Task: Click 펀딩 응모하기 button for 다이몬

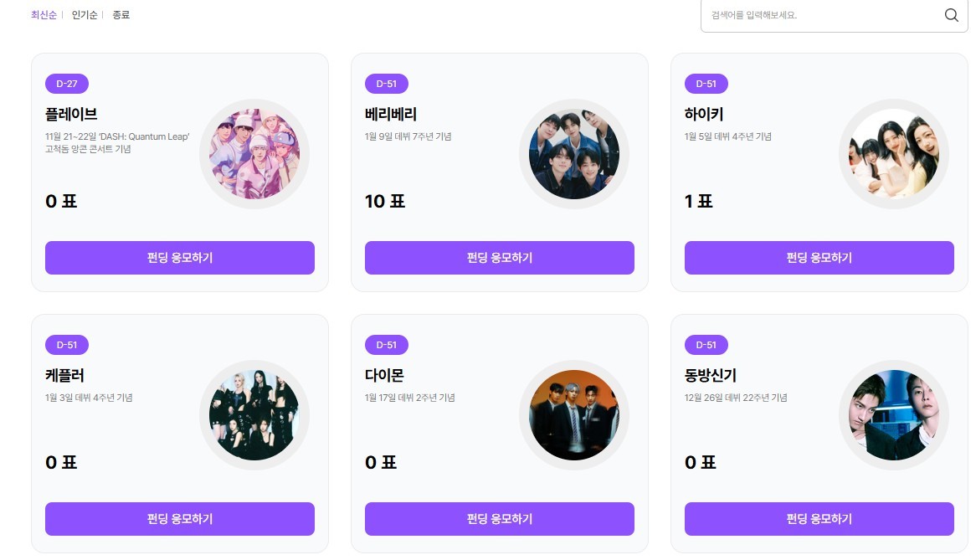Action: click(x=500, y=519)
